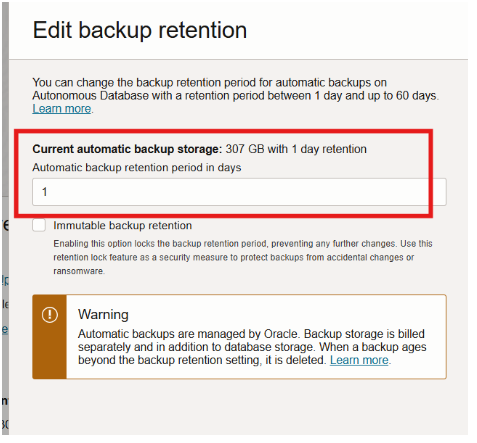This screenshot has height=443, width=477.
Task: Click the 'Immutable backup retention' checkbox label
Action: pos(122,226)
